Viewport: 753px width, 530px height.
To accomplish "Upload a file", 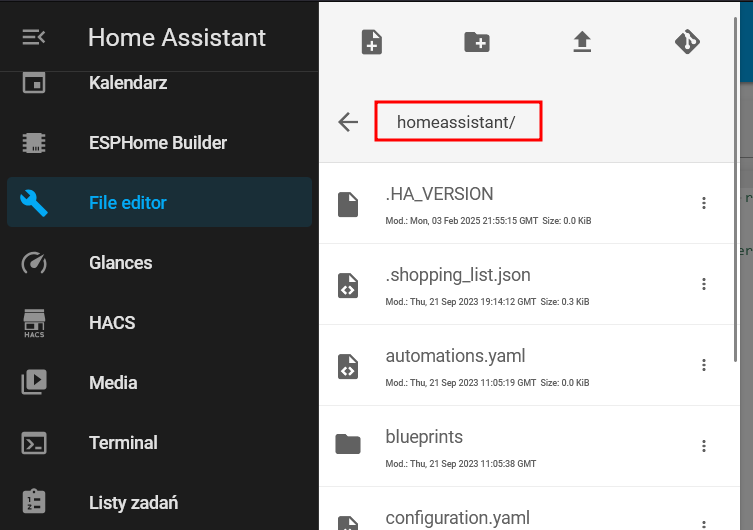I will point(582,42).
